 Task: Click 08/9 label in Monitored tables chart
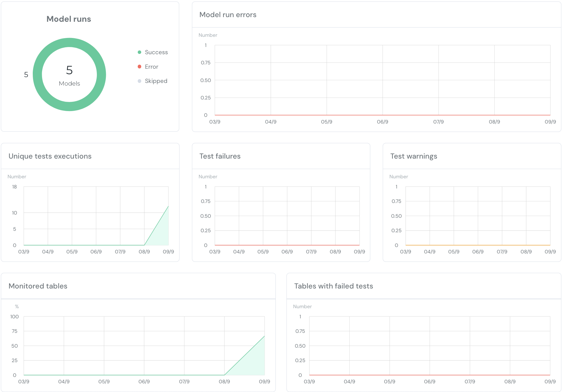pos(224,382)
